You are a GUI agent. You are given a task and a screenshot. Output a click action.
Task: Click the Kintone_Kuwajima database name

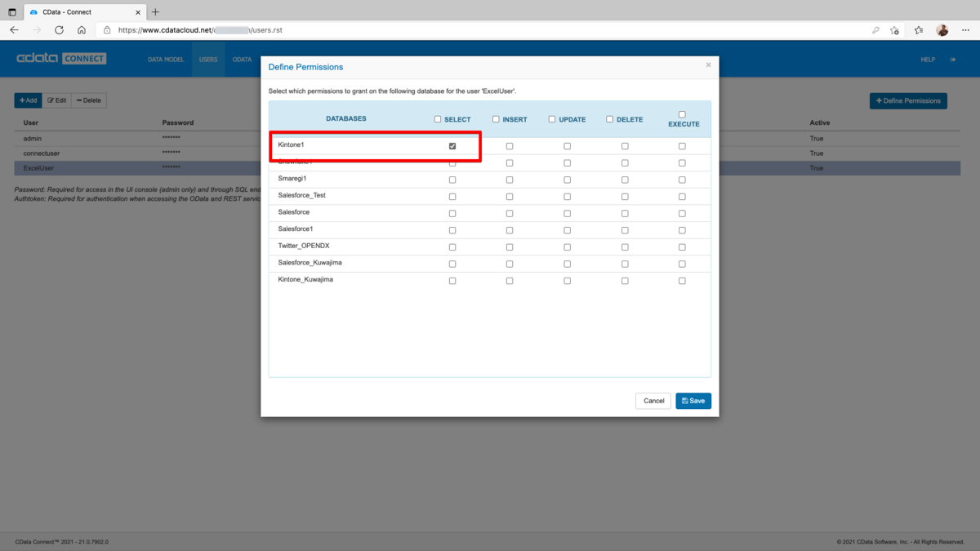[305, 279]
